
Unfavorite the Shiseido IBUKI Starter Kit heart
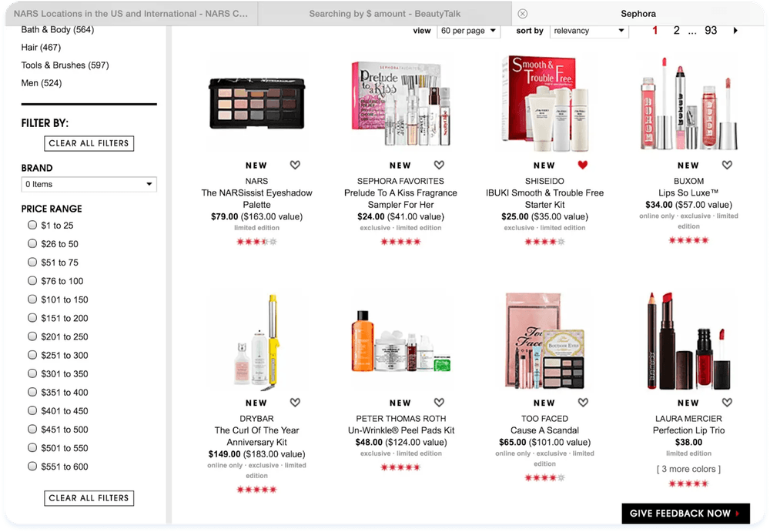point(583,165)
